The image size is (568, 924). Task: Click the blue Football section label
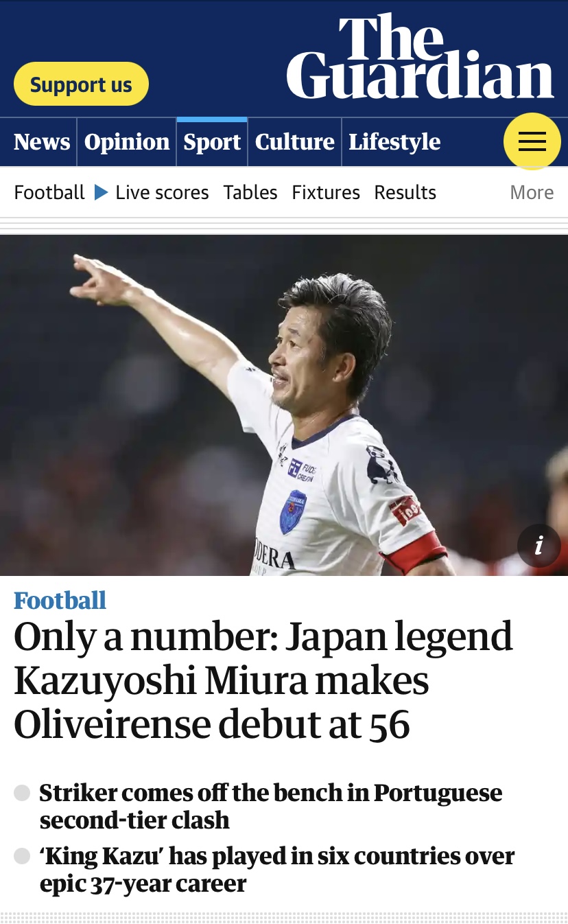coord(60,601)
